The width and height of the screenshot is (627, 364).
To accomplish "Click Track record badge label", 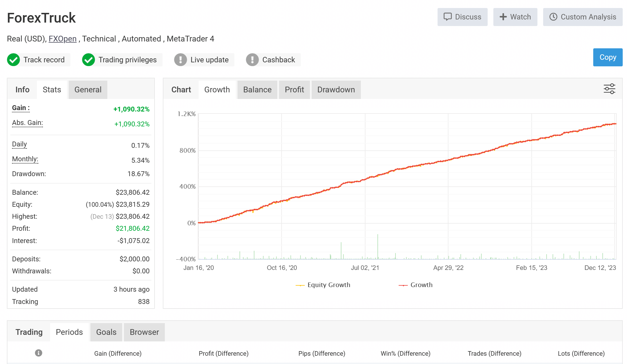I will pos(44,60).
